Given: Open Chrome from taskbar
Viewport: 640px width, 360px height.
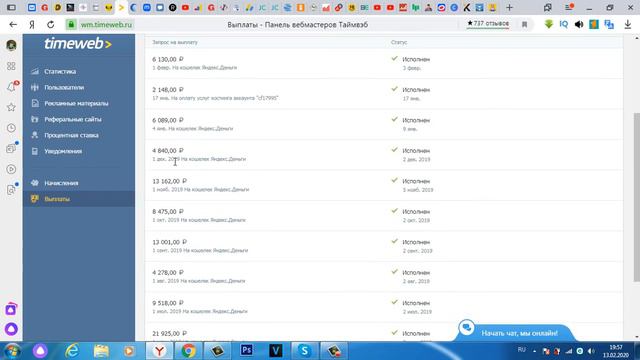Looking at the screenshot, I should 188,351.
